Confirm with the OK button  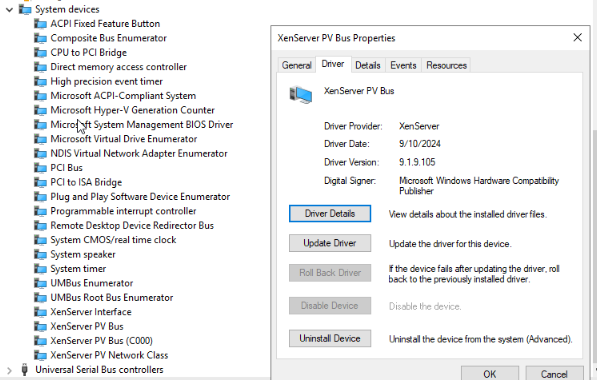[490, 374]
